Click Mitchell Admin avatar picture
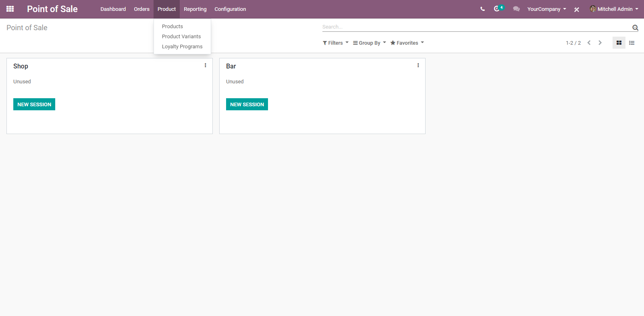The width and height of the screenshot is (644, 316). pyautogui.click(x=593, y=9)
